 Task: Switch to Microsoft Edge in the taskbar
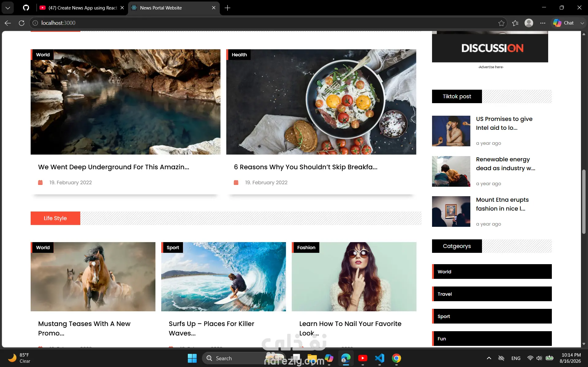pyautogui.click(x=346, y=358)
